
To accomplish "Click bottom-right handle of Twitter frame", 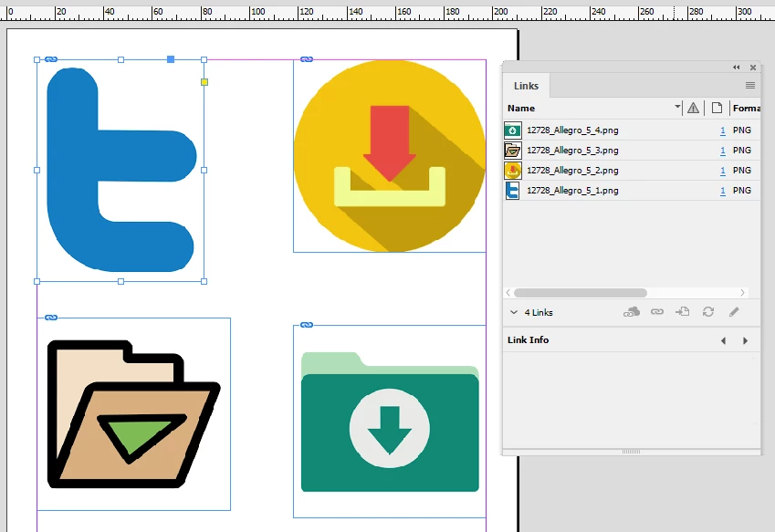I will pyautogui.click(x=204, y=281).
